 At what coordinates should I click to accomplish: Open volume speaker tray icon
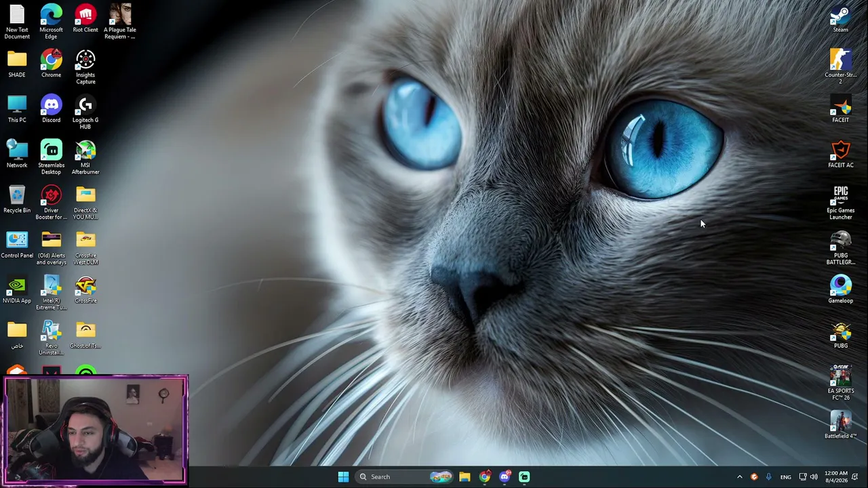click(x=813, y=476)
